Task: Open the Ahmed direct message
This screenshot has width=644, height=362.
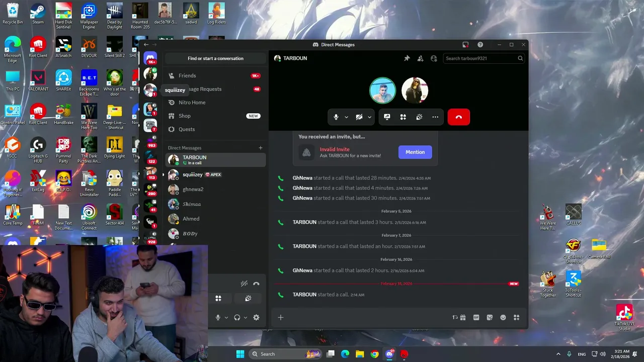Action: (x=215, y=219)
